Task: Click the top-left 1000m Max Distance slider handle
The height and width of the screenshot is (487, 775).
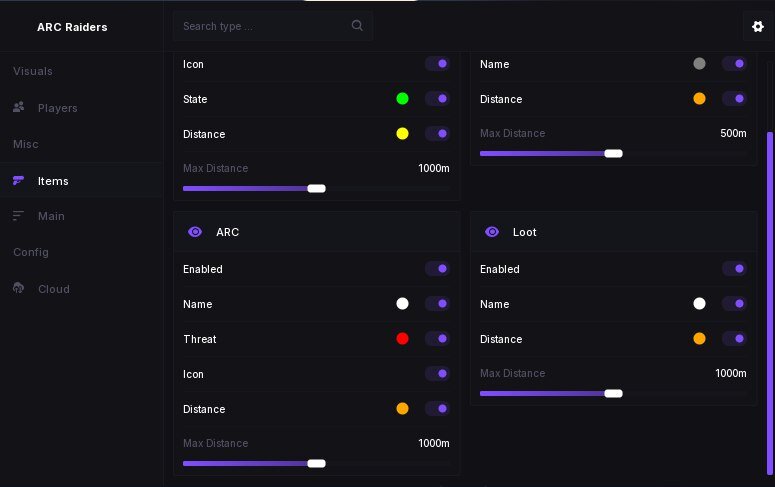Action: (x=316, y=188)
